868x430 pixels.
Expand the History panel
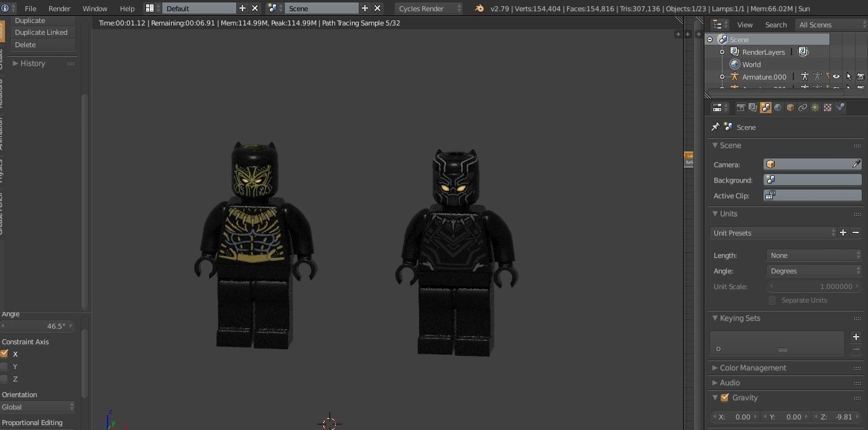pos(16,63)
